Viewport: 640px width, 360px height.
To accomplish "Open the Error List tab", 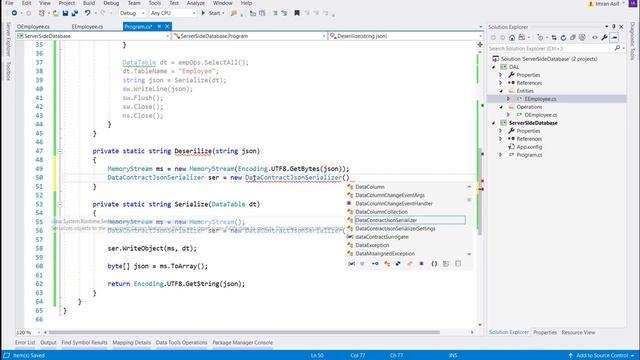I will [25, 342].
